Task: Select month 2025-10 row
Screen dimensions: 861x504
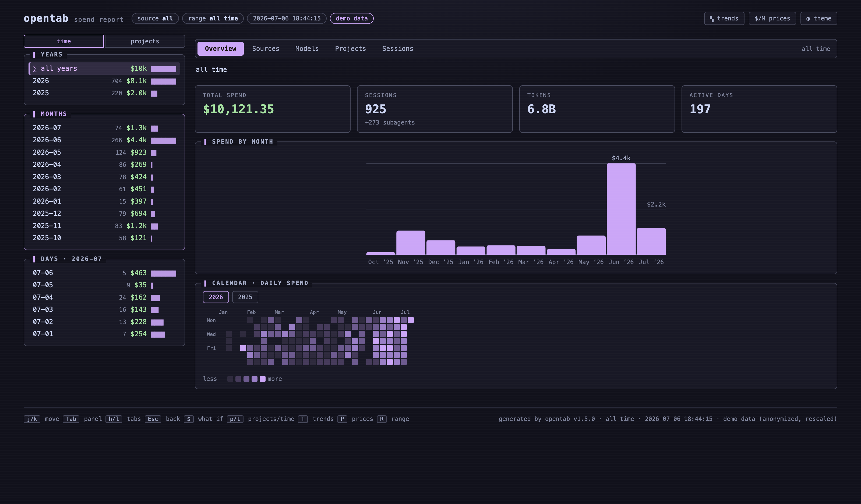Action: coord(104,238)
